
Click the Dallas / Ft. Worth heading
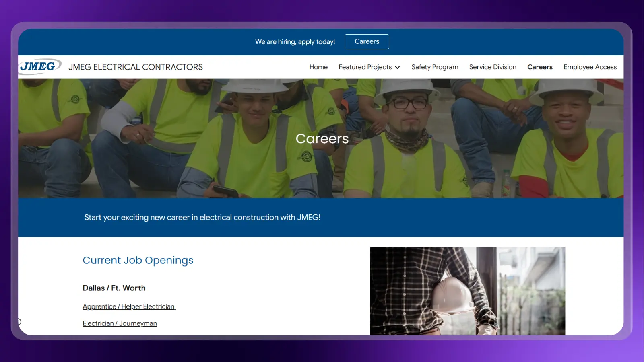tap(114, 288)
